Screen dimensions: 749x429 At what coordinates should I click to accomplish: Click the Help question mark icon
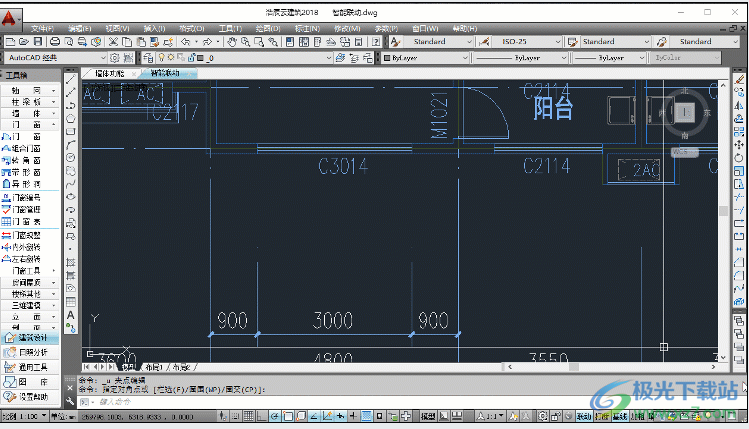click(376, 42)
